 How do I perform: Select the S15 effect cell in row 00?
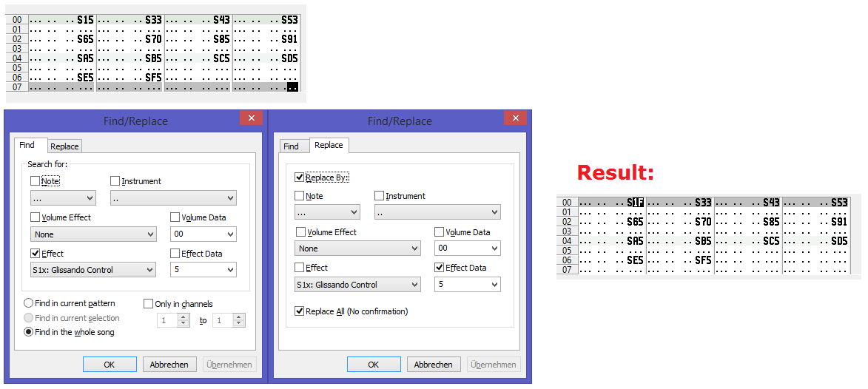pos(85,19)
